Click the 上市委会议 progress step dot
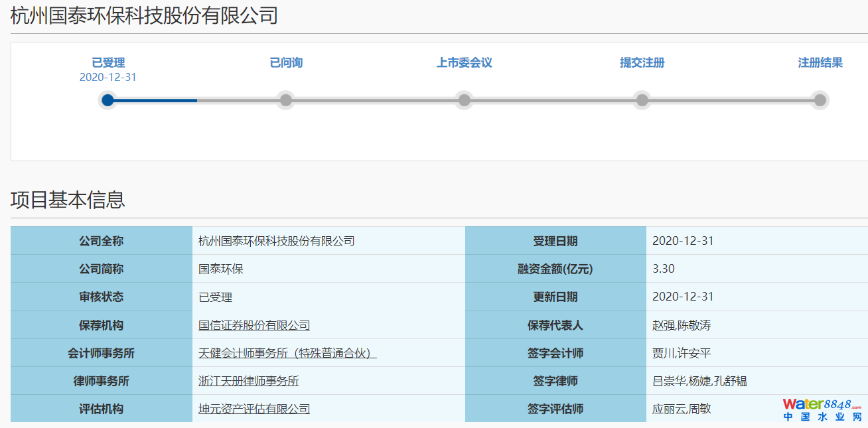This screenshot has height=428, width=868. (x=465, y=100)
